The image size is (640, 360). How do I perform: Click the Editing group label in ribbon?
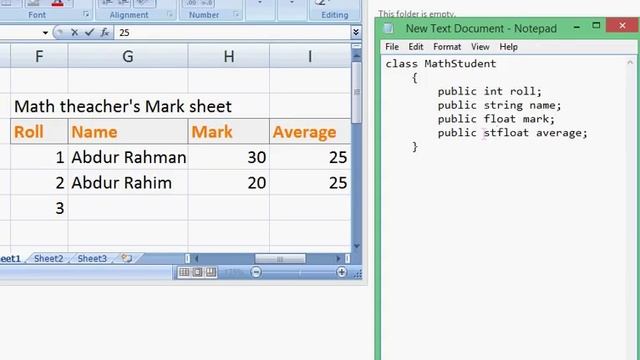coord(335,15)
